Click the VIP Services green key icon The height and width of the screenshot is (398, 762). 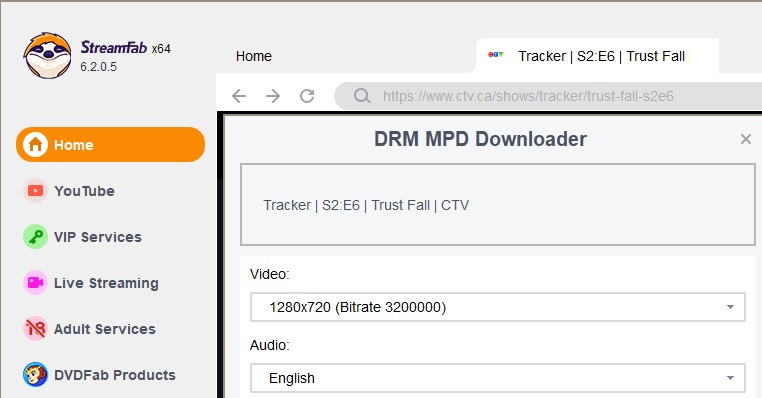[x=35, y=237]
